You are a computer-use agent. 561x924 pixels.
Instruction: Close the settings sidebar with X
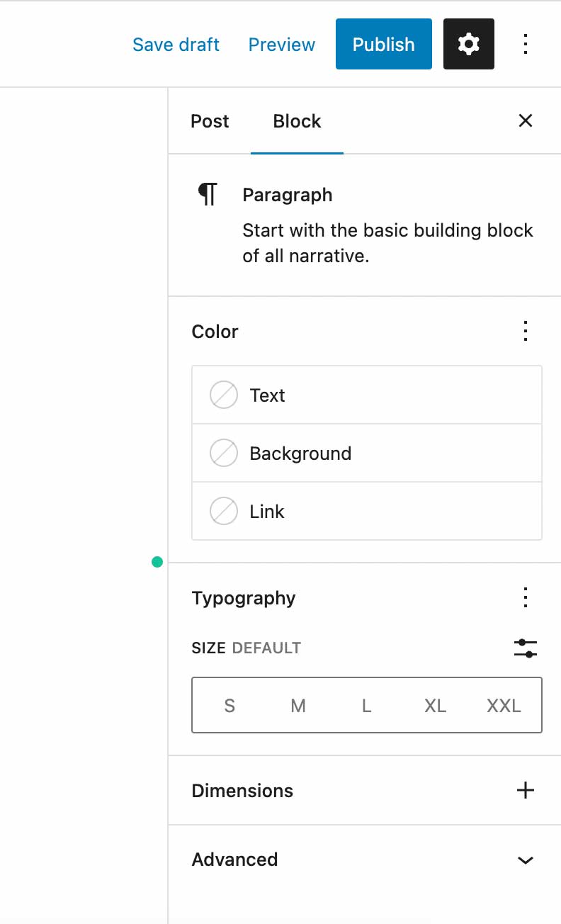(x=526, y=120)
